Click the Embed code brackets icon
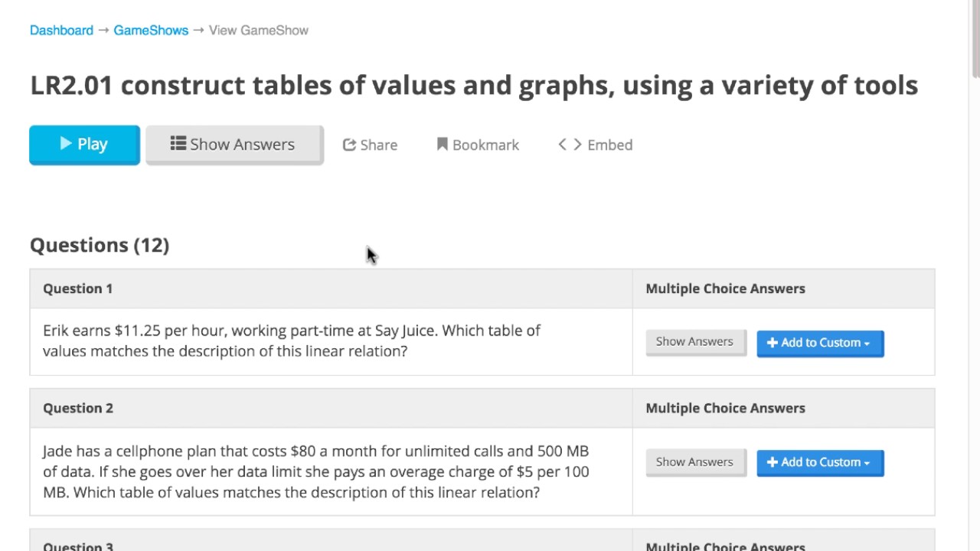Image resolution: width=980 pixels, height=551 pixels. pyautogui.click(x=570, y=144)
